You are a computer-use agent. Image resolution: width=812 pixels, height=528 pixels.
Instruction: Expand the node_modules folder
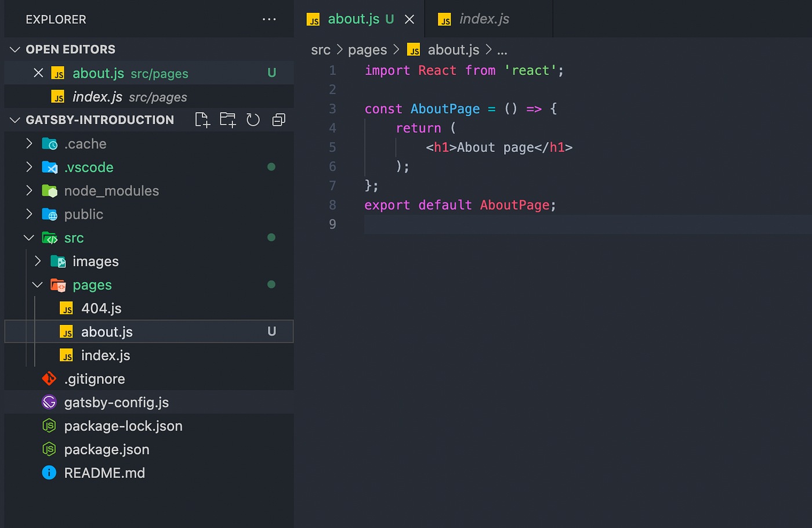coord(30,190)
